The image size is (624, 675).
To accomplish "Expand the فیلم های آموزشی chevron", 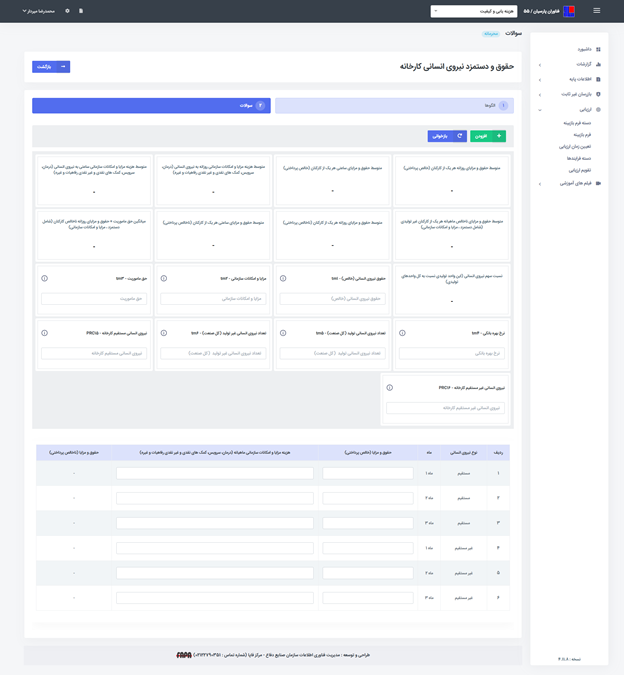I will click(x=540, y=184).
